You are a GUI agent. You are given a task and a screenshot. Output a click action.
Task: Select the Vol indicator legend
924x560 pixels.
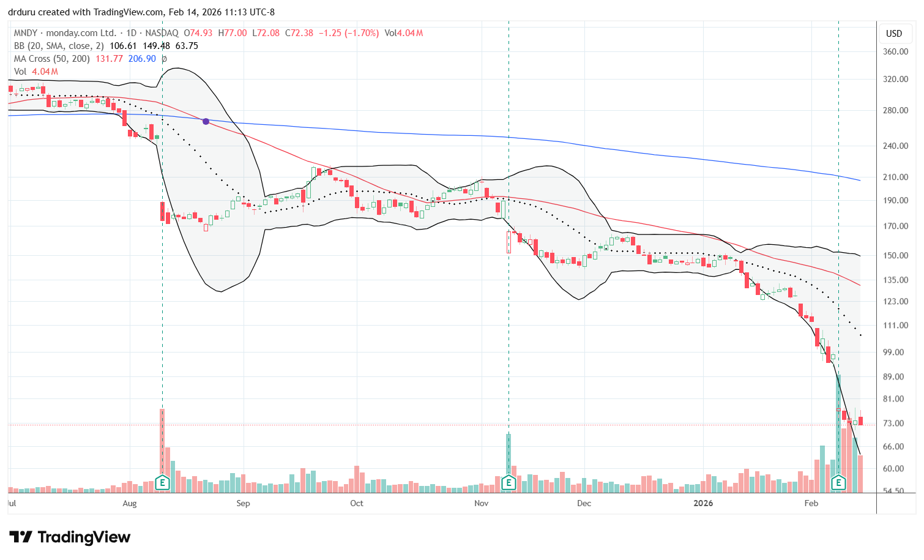click(x=20, y=72)
